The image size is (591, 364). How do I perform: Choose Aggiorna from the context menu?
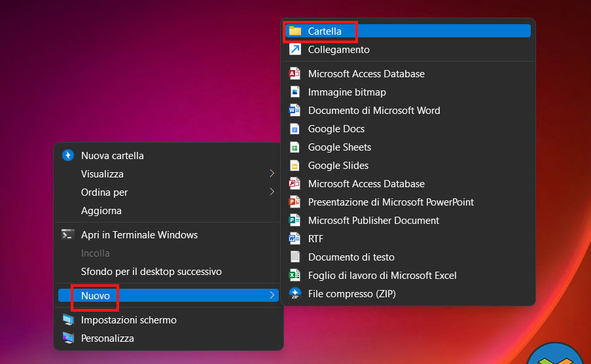pos(101,211)
